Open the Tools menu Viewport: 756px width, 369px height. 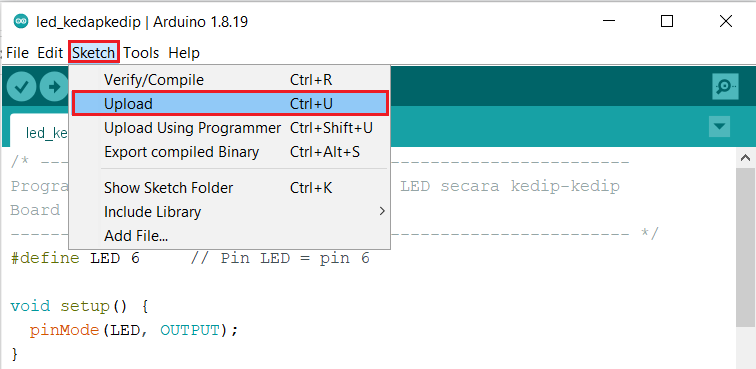[x=141, y=53]
